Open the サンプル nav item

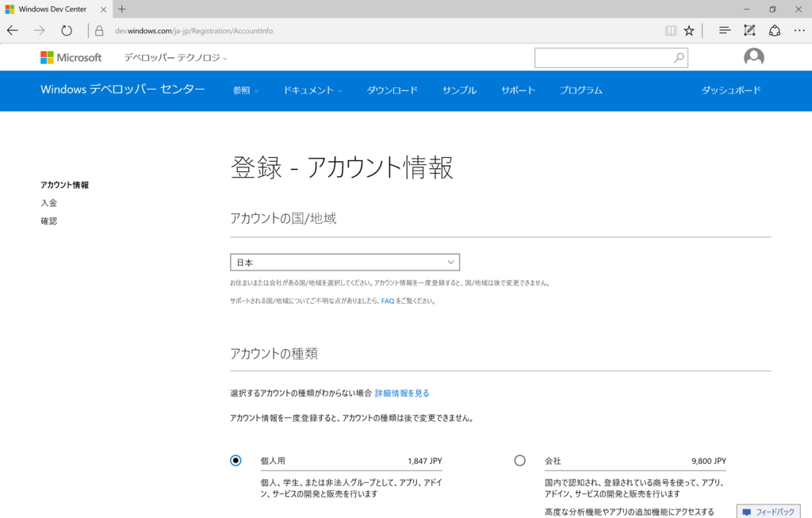pos(459,90)
